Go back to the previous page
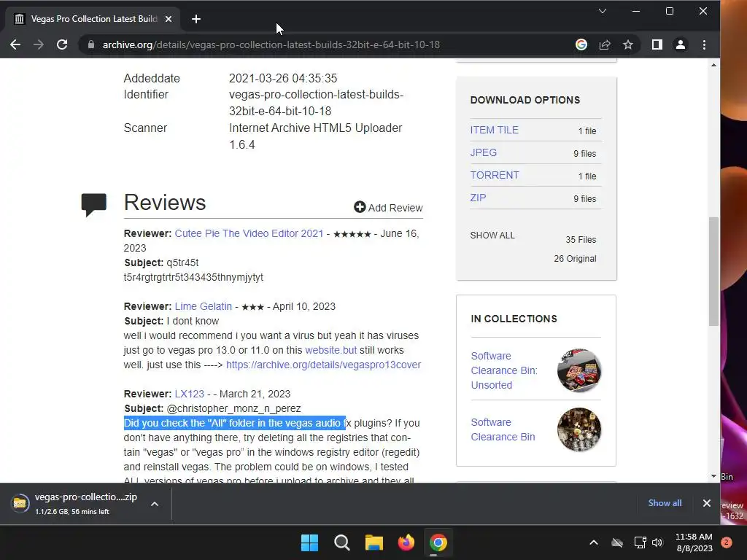 (x=15, y=44)
